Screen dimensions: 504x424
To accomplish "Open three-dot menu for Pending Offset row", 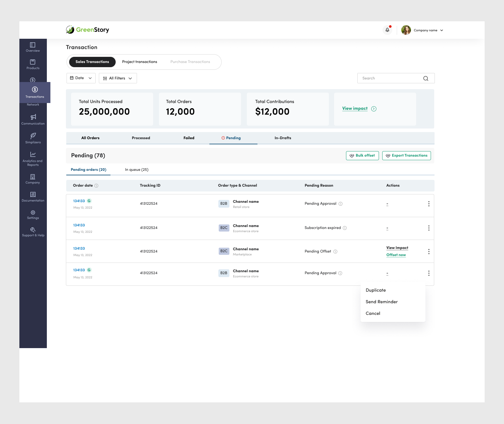I will [x=429, y=252].
